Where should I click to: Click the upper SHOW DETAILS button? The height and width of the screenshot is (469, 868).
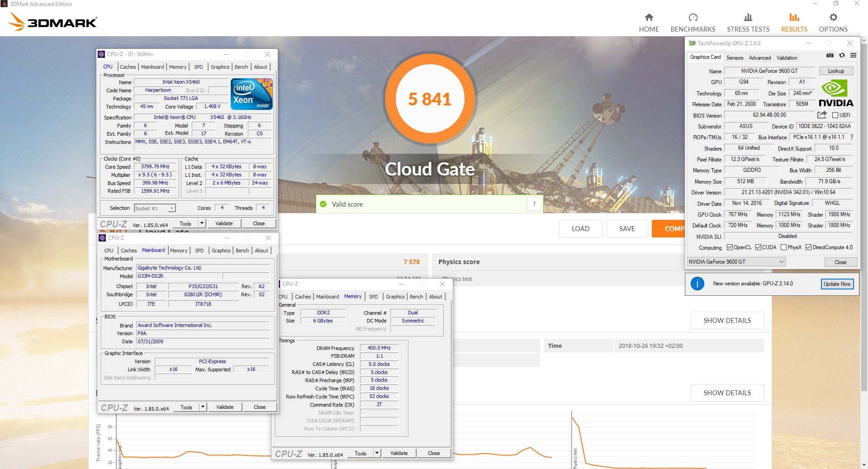(727, 321)
